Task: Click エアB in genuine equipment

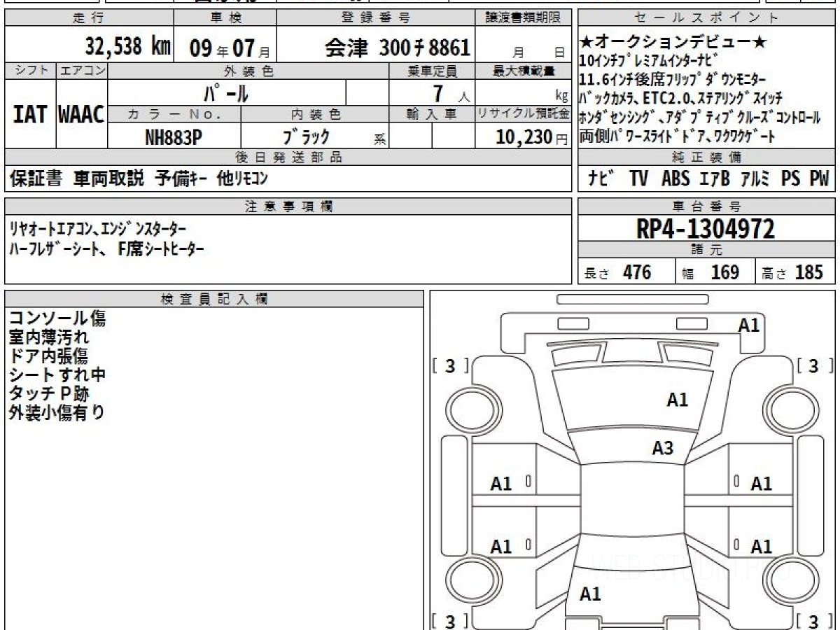Action: click(714, 179)
